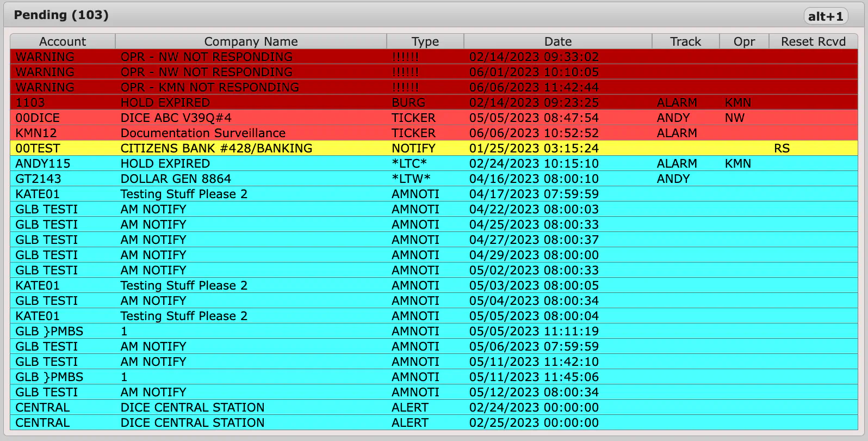Image resolution: width=868 pixels, height=441 pixels.
Task: Select warning row dated 02/14/2023 09:33:02
Action: 434,57
